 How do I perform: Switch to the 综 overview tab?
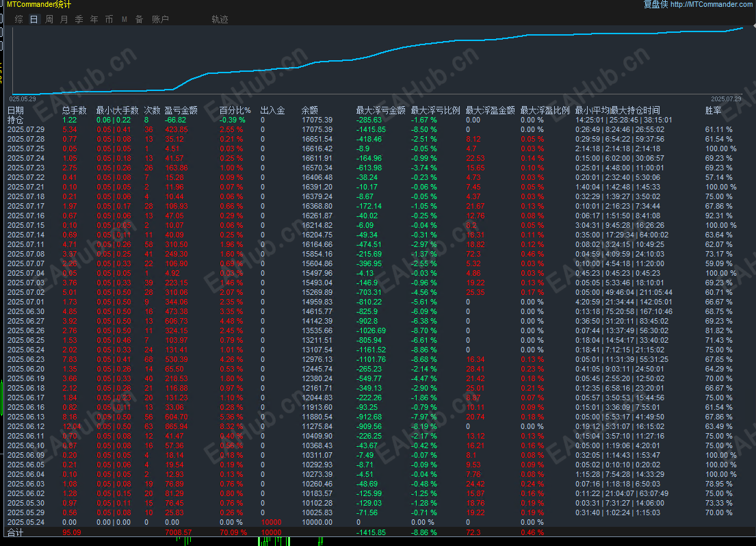pyautogui.click(x=18, y=19)
